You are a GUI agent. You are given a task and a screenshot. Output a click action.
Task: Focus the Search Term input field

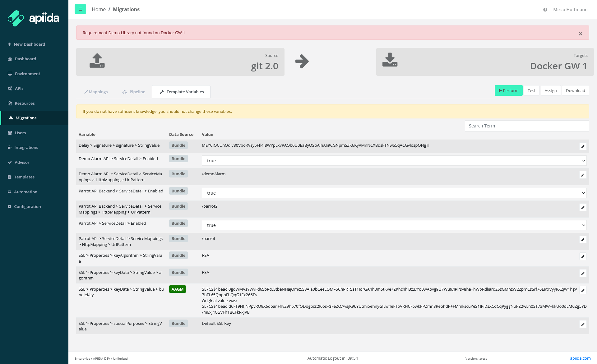click(x=527, y=126)
